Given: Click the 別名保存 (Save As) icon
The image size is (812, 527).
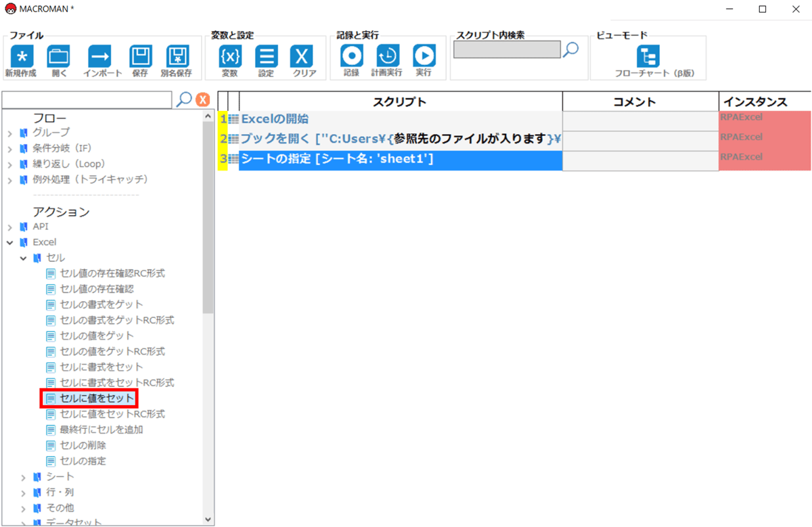Looking at the screenshot, I should pos(177,57).
